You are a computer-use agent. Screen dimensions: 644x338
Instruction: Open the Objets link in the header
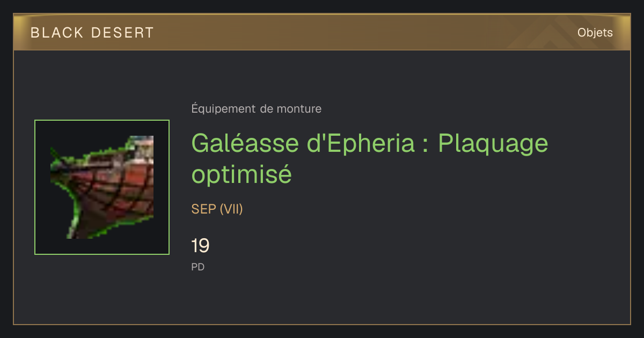(595, 33)
